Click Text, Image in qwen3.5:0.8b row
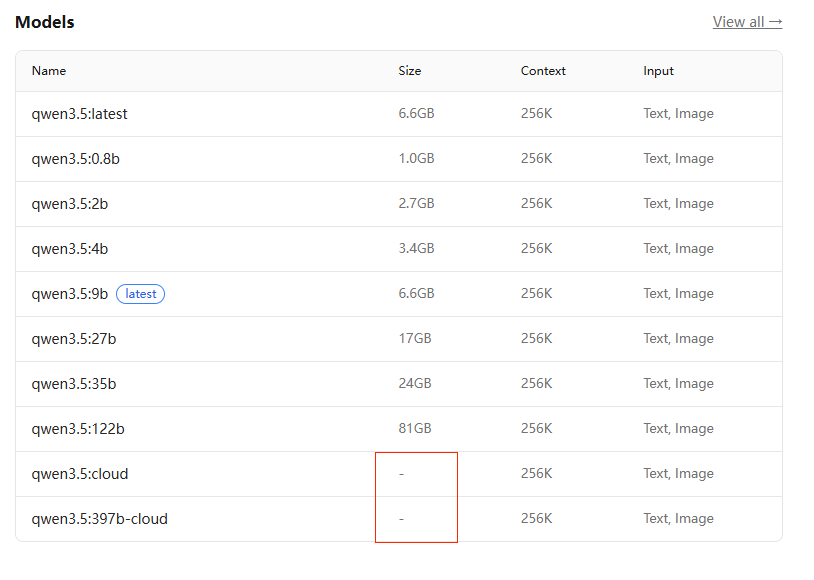814x580 pixels. (678, 159)
